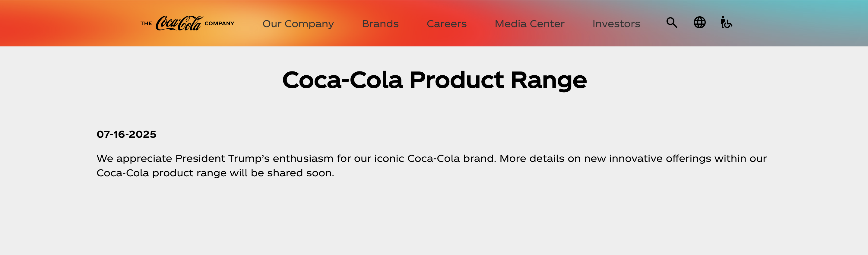Click 'President Trump's' in the statement
The image size is (868, 255).
[x=222, y=158]
